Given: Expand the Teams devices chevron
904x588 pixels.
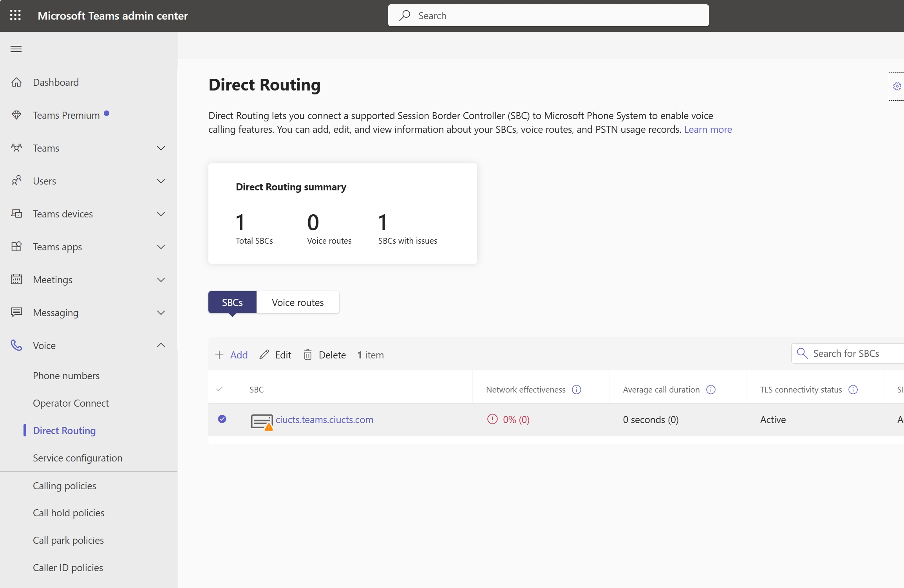Looking at the screenshot, I should coord(161,214).
